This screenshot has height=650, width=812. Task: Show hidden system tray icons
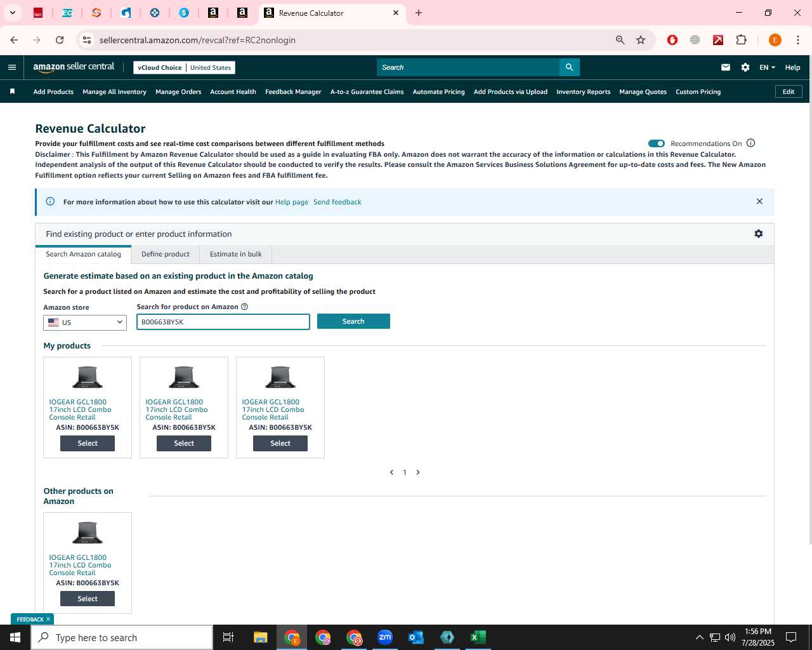[x=699, y=637]
